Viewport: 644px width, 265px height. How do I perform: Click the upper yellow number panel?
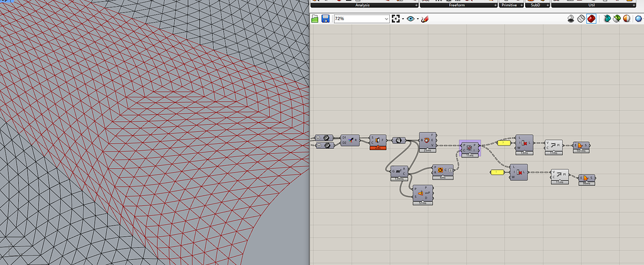click(503, 143)
